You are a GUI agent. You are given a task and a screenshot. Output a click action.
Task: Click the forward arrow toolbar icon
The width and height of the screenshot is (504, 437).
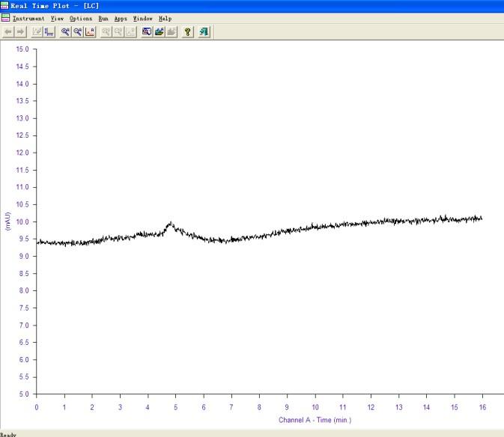[20, 31]
